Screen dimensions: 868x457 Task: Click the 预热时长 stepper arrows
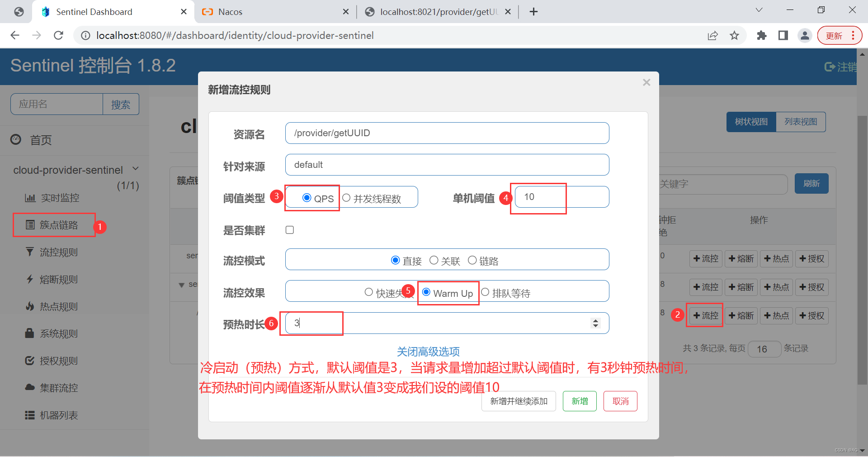tap(595, 323)
